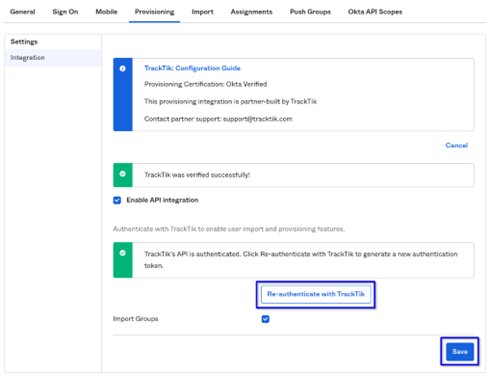Save the provisioning settings
The image size is (490, 377).
tap(460, 352)
